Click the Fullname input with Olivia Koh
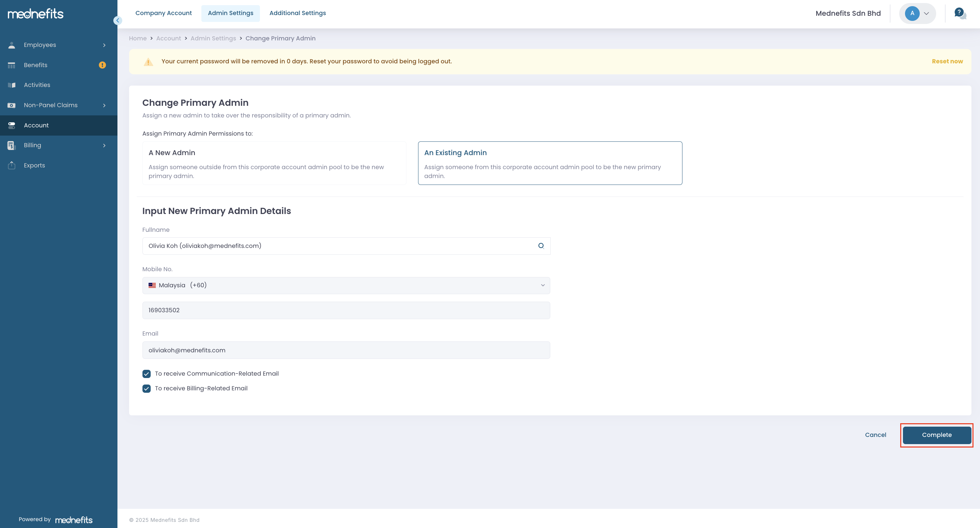This screenshot has width=980, height=528. 346,246
